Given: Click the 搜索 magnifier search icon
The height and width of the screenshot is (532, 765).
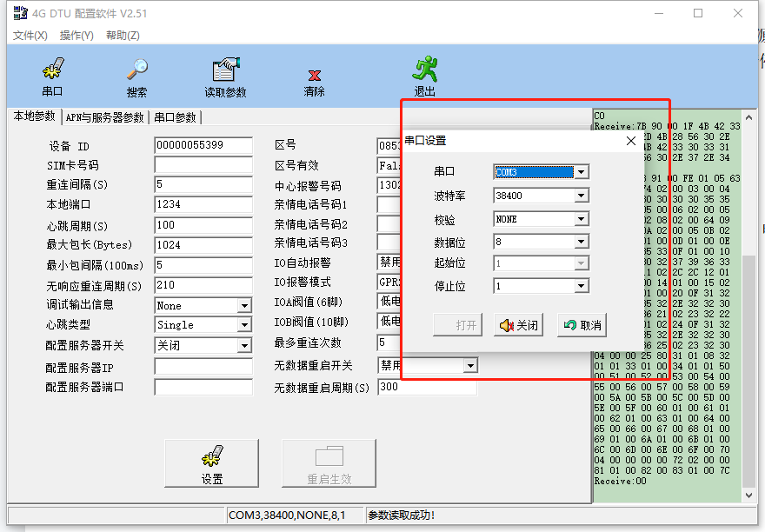Looking at the screenshot, I should click(136, 70).
